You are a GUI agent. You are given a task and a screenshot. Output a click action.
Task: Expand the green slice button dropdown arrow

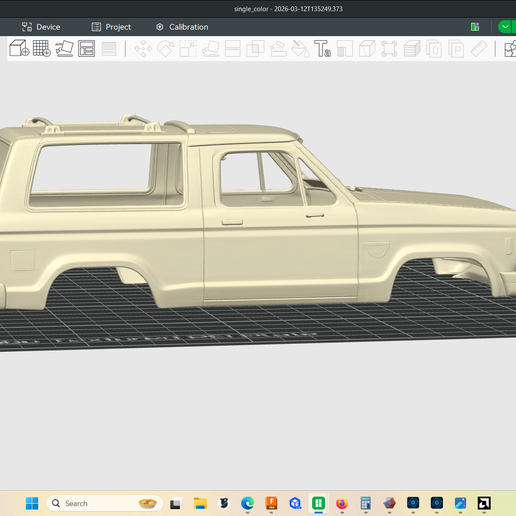(505, 27)
